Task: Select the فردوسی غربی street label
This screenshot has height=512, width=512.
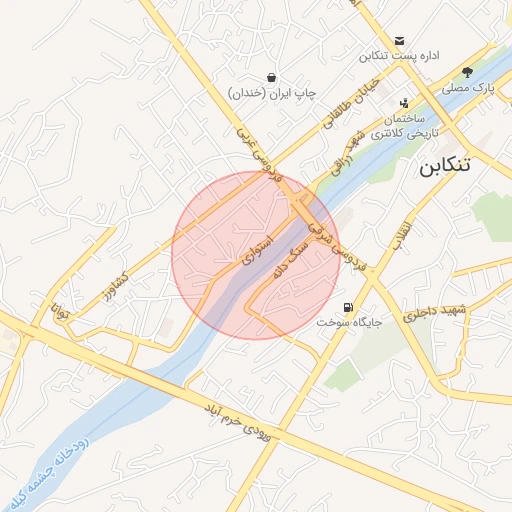Action: point(260,155)
